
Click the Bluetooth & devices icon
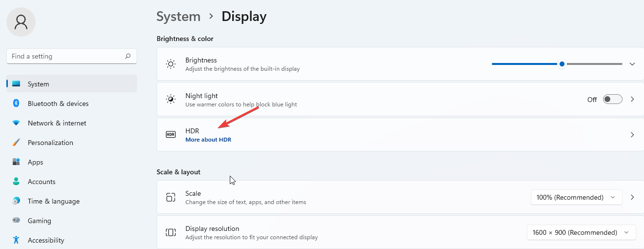click(16, 104)
